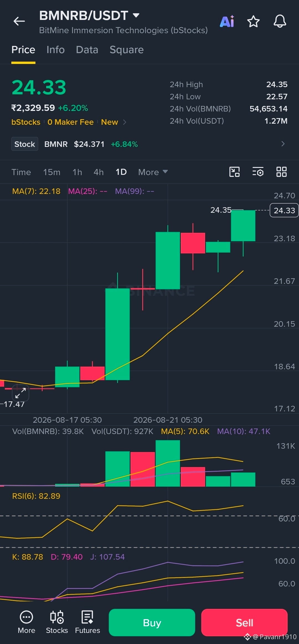Tap the Vol(USDT): 927K label
Image resolution: width=299 pixels, height=644 pixels.
tap(122, 431)
